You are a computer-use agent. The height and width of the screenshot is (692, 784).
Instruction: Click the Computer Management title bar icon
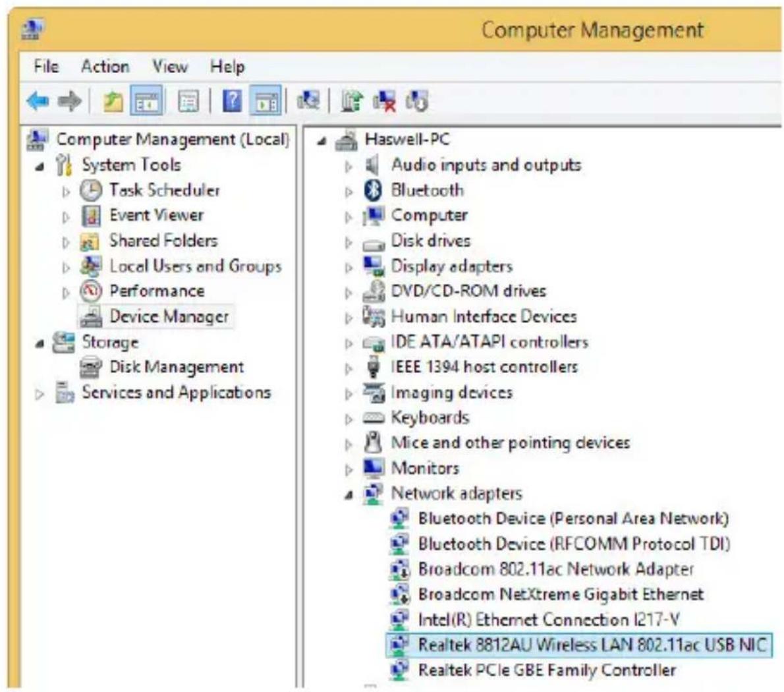click(33, 28)
